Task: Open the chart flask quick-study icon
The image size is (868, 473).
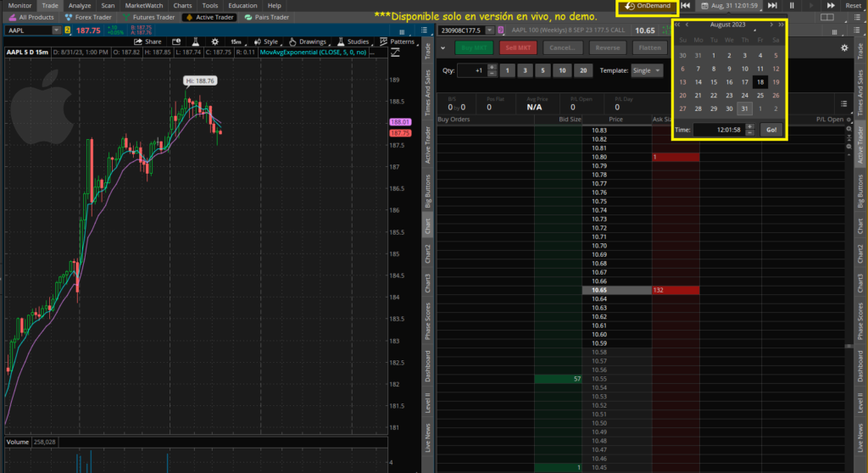Action: click(196, 42)
